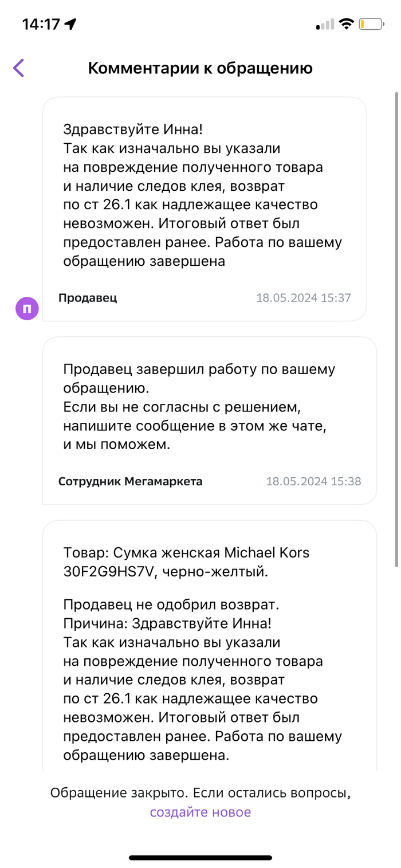Tap the cellular signal bars

(325, 25)
